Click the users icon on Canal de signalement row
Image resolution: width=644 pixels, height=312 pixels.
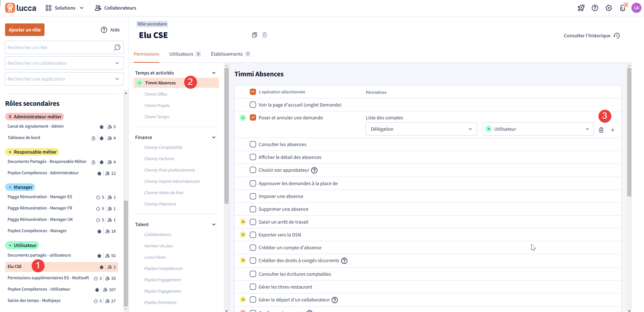point(110,127)
